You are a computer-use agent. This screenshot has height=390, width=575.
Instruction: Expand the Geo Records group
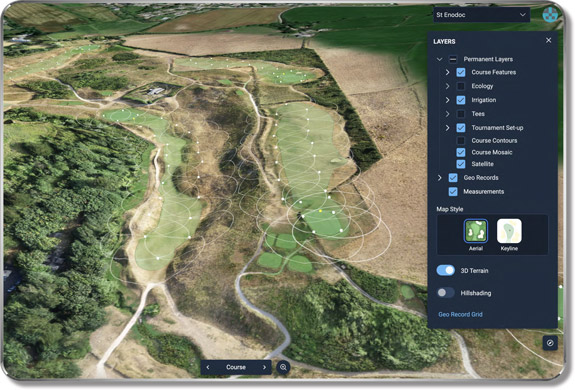439,178
